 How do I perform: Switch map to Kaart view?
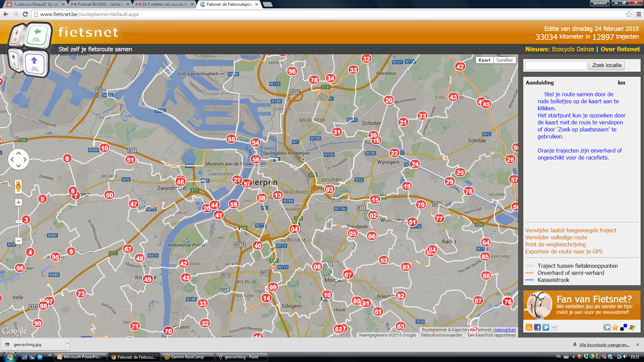point(484,60)
